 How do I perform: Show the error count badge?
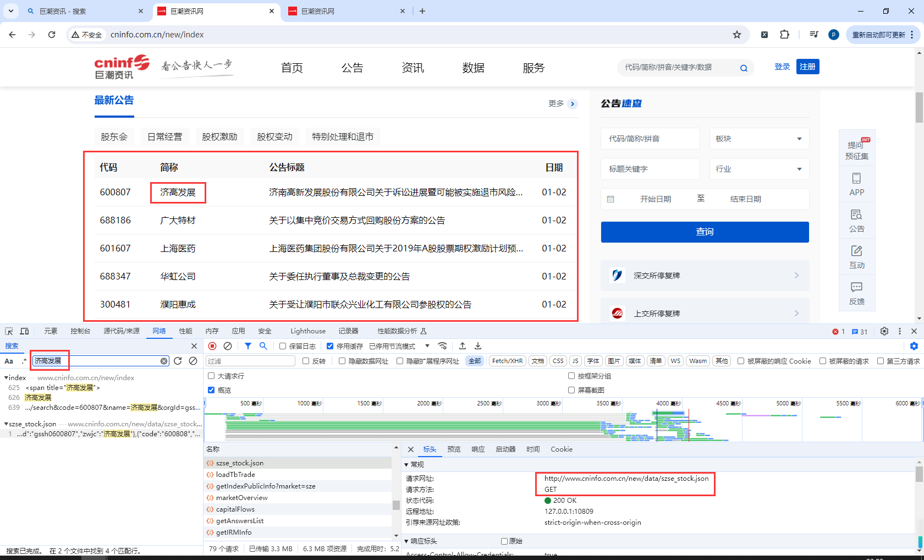(839, 332)
